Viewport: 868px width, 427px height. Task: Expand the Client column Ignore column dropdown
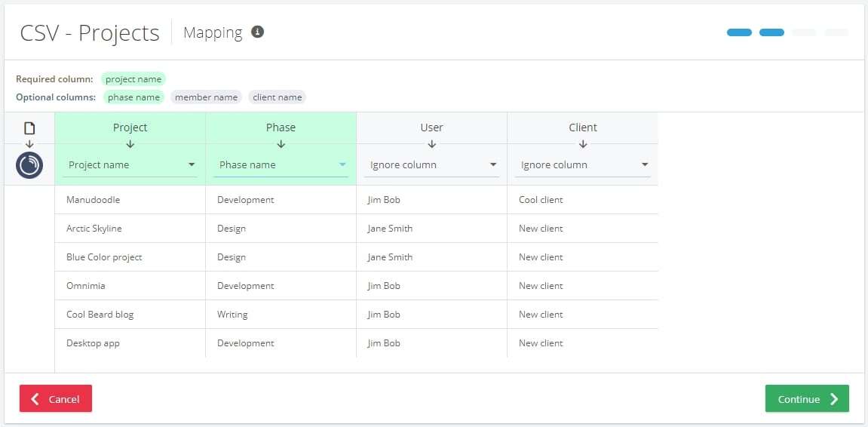(583, 165)
